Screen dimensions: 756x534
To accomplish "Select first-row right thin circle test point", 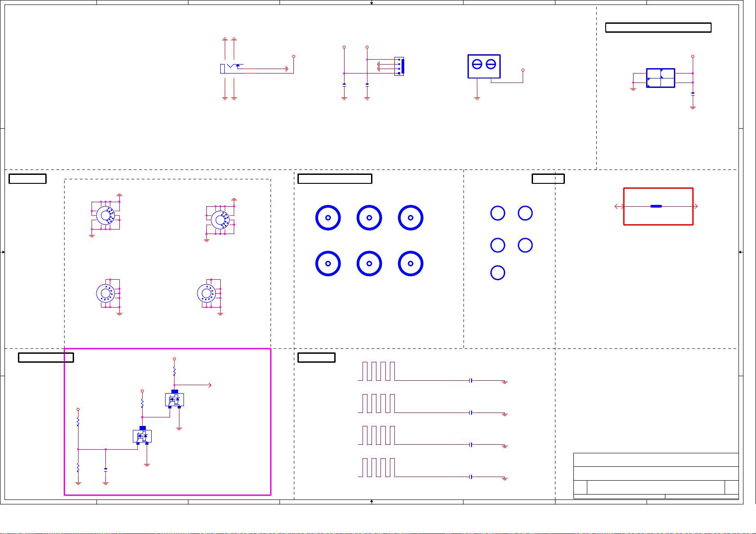I will tap(525, 213).
